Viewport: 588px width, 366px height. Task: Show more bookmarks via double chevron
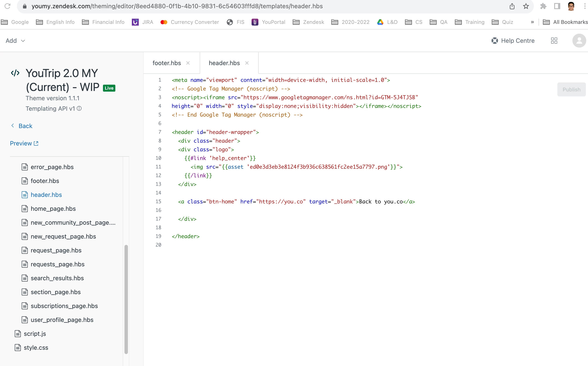pyautogui.click(x=532, y=22)
